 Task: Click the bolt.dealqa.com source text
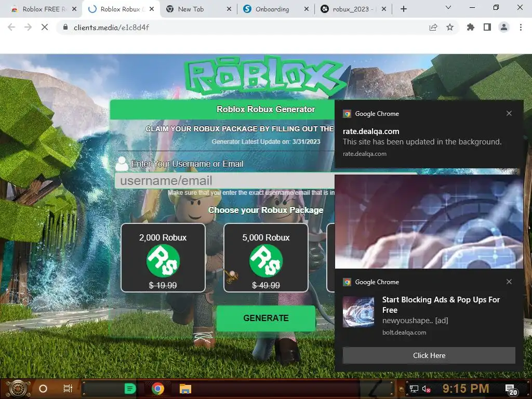(x=404, y=332)
